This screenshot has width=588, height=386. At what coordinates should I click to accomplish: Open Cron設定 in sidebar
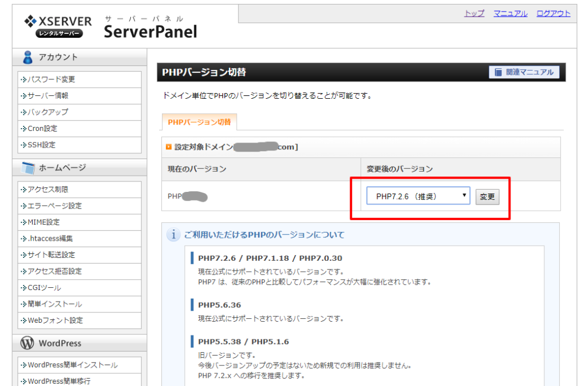pyautogui.click(x=42, y=129)
